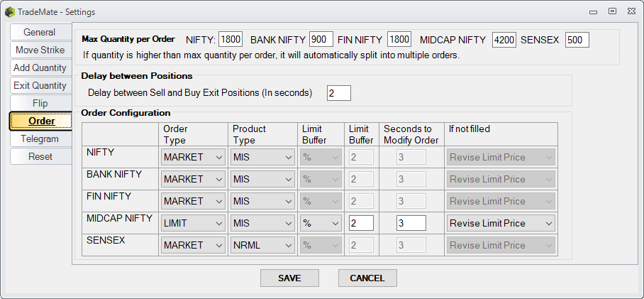This screenshot has height=299, width=644.
Task: Click the CANCEL button
Action: click(x=367, y=278)
